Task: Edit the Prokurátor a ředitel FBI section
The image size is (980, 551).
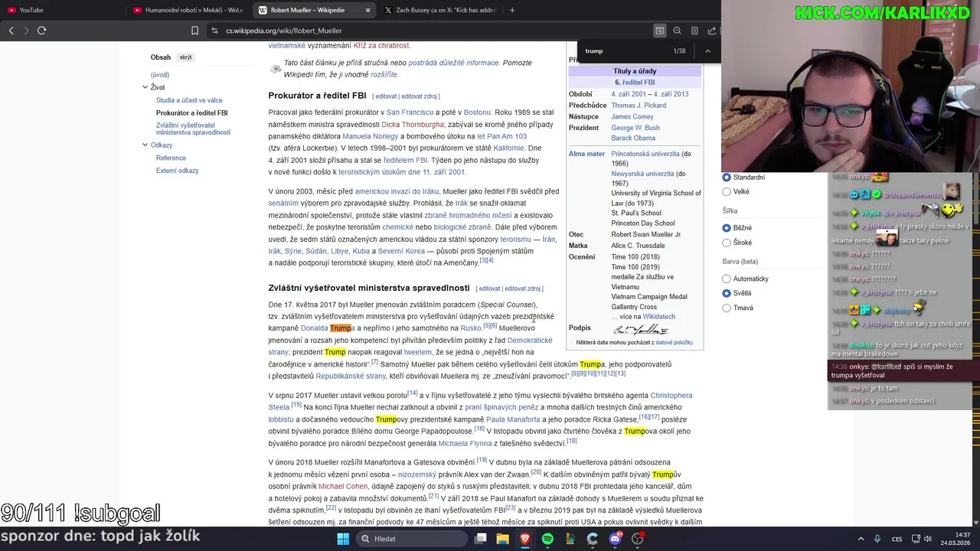Action: point(386,96)
